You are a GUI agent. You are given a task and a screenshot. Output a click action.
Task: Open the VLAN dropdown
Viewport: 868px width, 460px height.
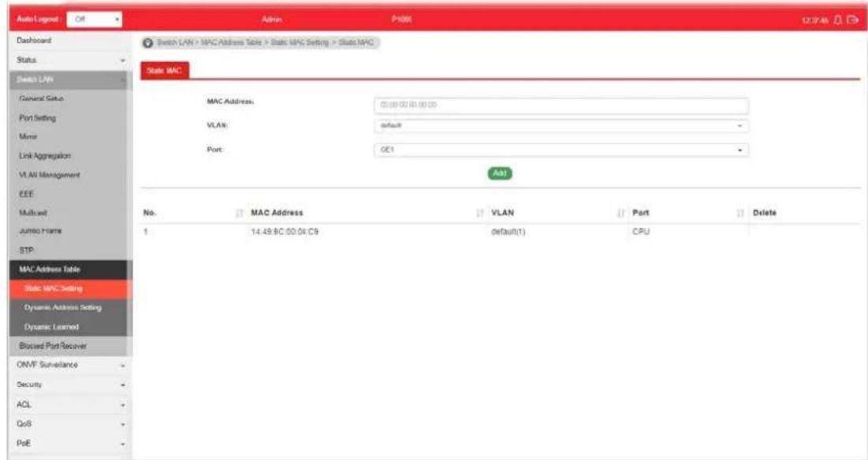[x=561, y=126]
